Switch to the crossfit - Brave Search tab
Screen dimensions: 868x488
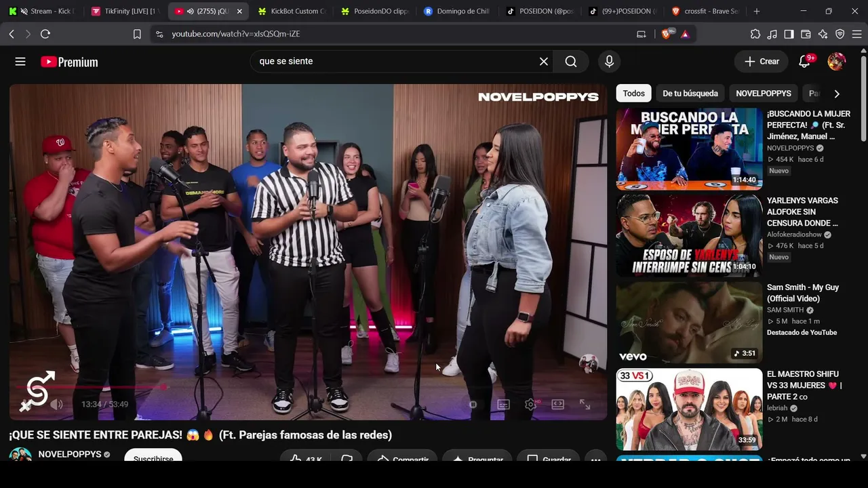705,12
